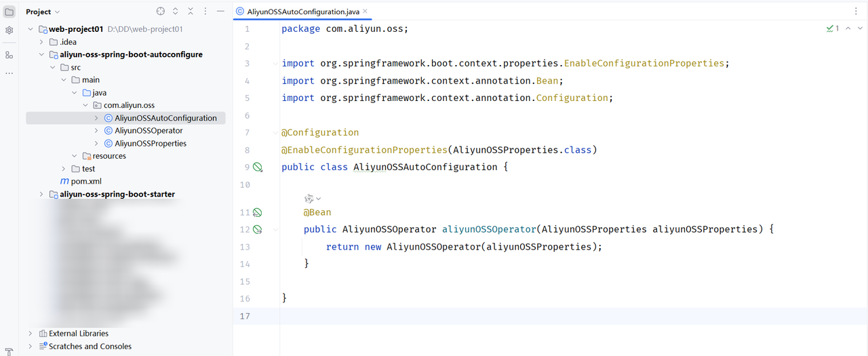
Task: Toggle code folding arrow at import line 3
Action: (275, 64)
